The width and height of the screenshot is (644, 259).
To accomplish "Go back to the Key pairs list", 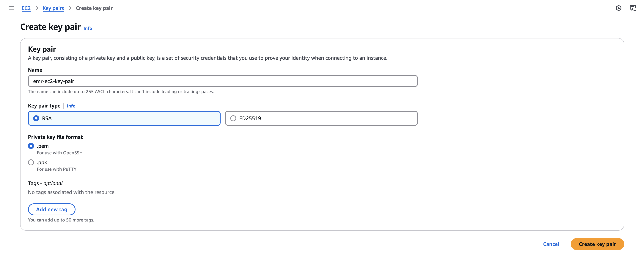I will click(x=53, y=8).
